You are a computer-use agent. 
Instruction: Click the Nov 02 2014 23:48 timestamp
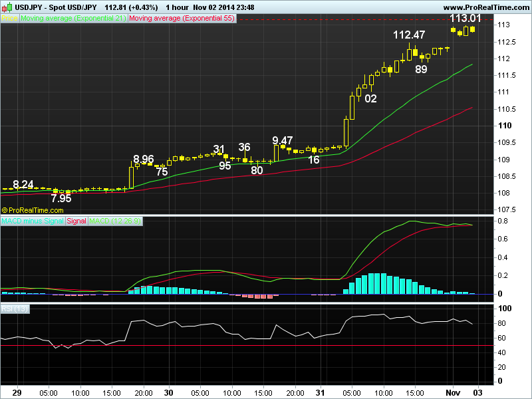click(223, 7)
